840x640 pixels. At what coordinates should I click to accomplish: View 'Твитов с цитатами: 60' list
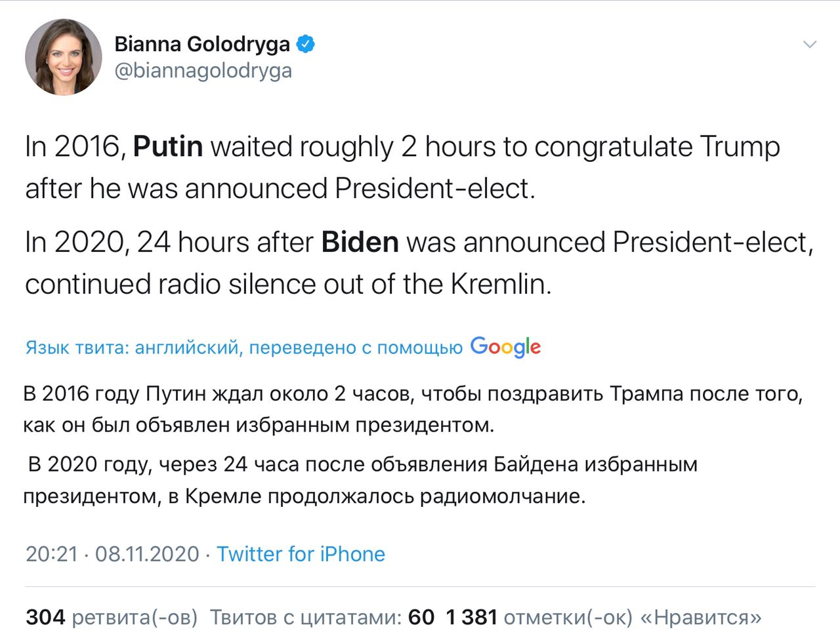pos(322,617)
